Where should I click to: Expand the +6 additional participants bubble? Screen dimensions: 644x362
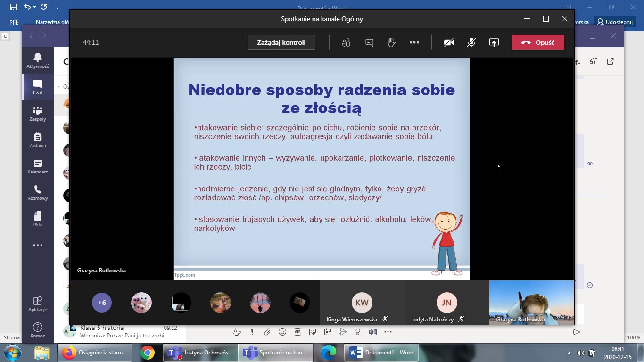102,303
